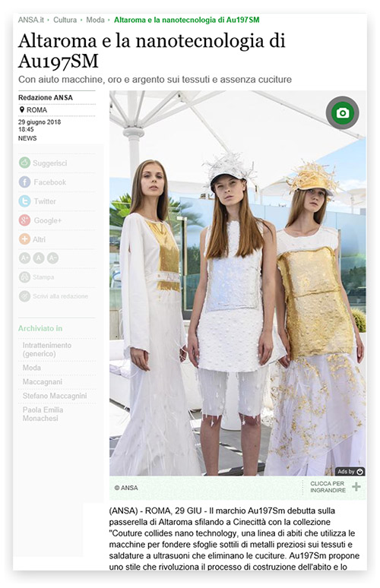This screenshot has width=380, height=588.
Task: Decrease font size with A- icon
Action: tap(52, 258)
